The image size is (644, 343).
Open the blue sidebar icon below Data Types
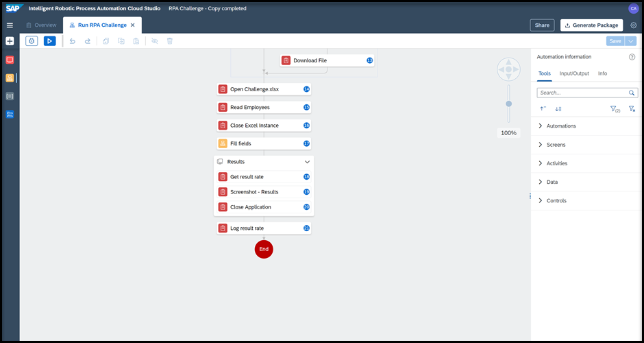10,115
